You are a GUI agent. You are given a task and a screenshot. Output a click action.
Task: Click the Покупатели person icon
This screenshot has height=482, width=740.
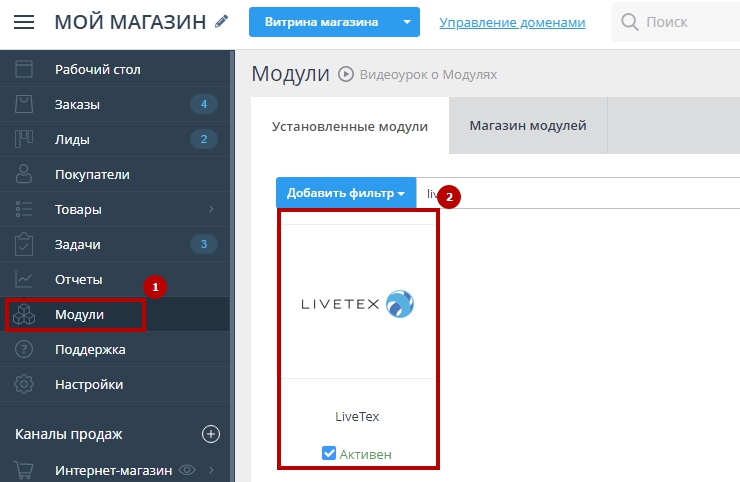pos(24,174)
